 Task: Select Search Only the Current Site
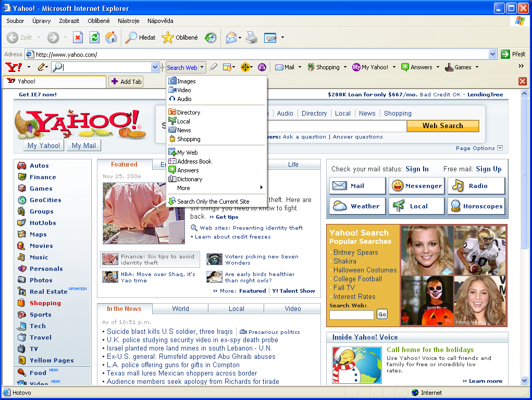pyautogui.click(x=216, y=202)
